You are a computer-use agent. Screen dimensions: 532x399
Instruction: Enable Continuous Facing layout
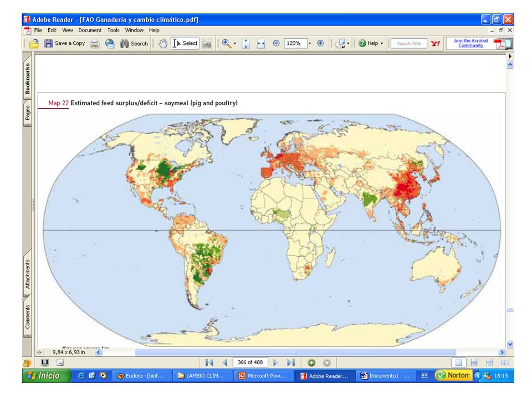[x=489, y=362]
